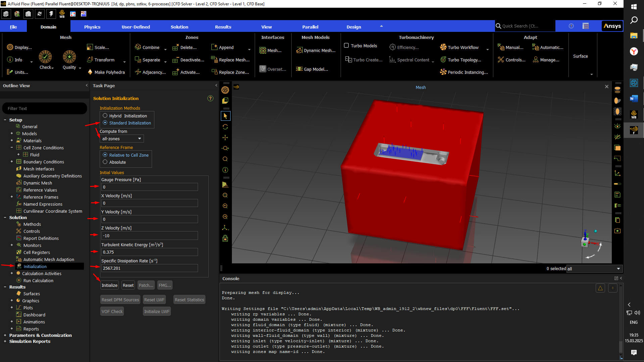Switch to the Results ribbon tab
The width and height of the screenshot is (644, 362).
[x=223, y=27]
